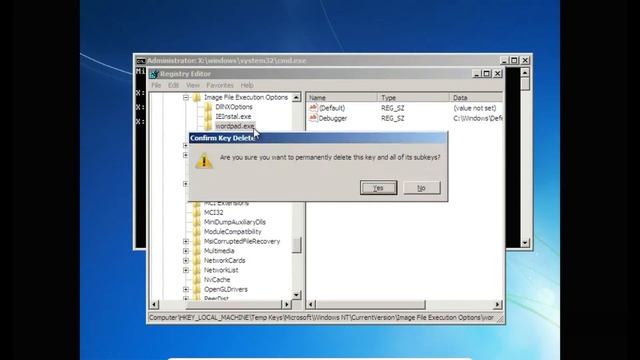Click the Registry Editor title bar icon
Screen dimensions: 640x360
coord(154,74)
